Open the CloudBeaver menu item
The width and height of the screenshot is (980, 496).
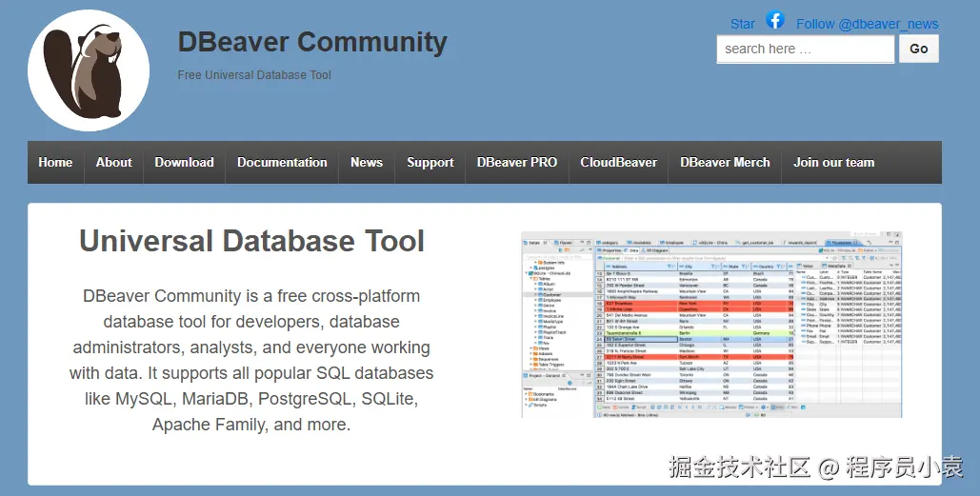tap(619, 163)
